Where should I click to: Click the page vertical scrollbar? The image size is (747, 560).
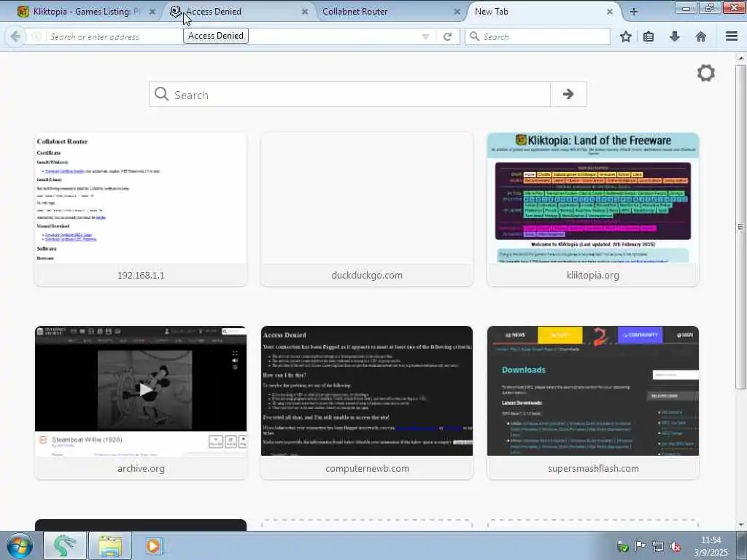coord(740,227)
